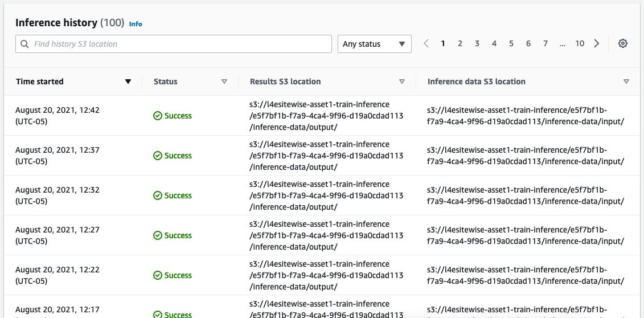Viewport: 644px width, 318px height.
Task: Click Inference data S3 location header
Action: (x=477, y=81)
